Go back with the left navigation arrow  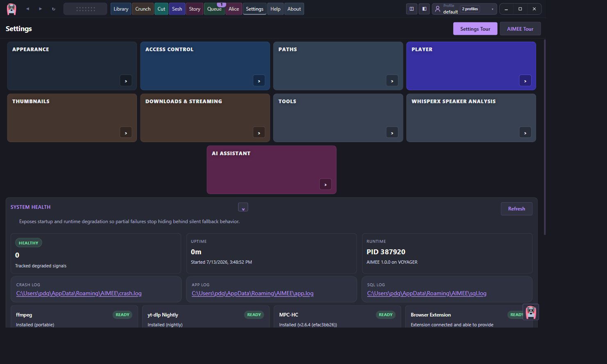27,9
